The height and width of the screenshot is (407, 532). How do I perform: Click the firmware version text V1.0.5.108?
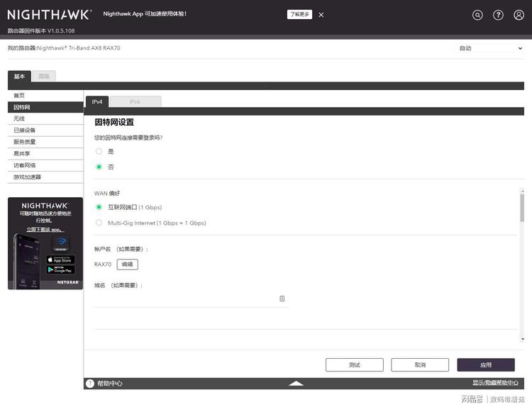[x=61, y=30]
